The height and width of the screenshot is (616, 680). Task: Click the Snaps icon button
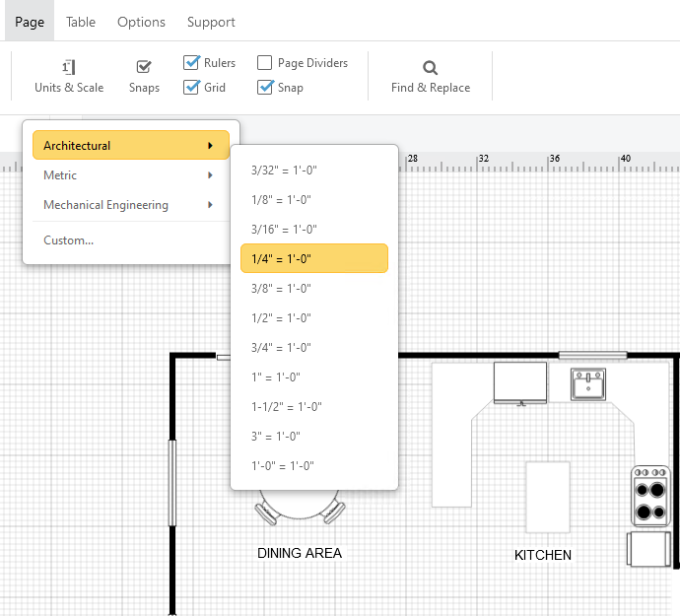pyautogui.click(x=144, y=77)
